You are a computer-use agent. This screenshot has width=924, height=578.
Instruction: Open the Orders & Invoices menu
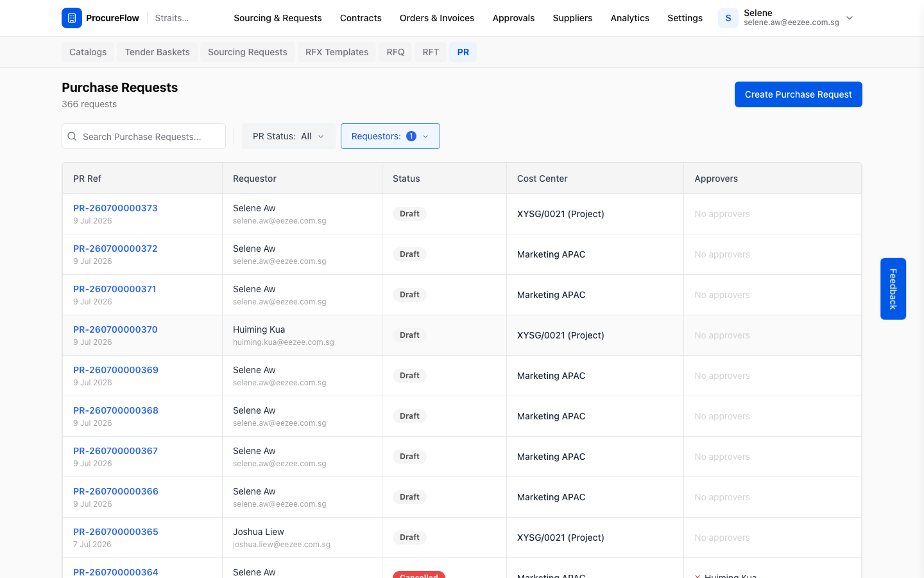(437, 18)
